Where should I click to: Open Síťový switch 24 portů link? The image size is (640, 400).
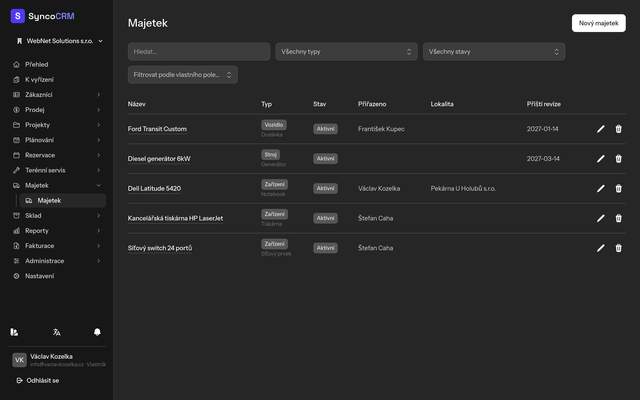point(160,248)
